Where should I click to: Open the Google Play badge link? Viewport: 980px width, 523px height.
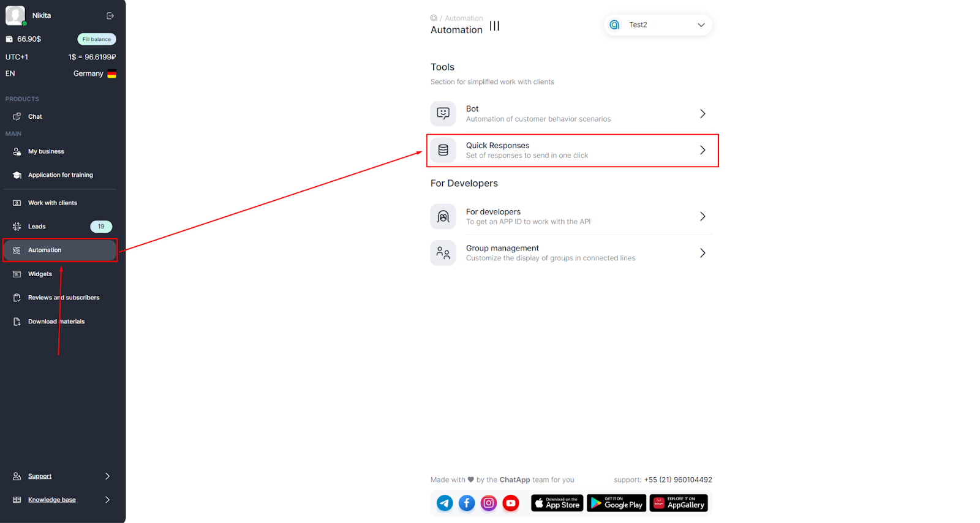(616, 503)
